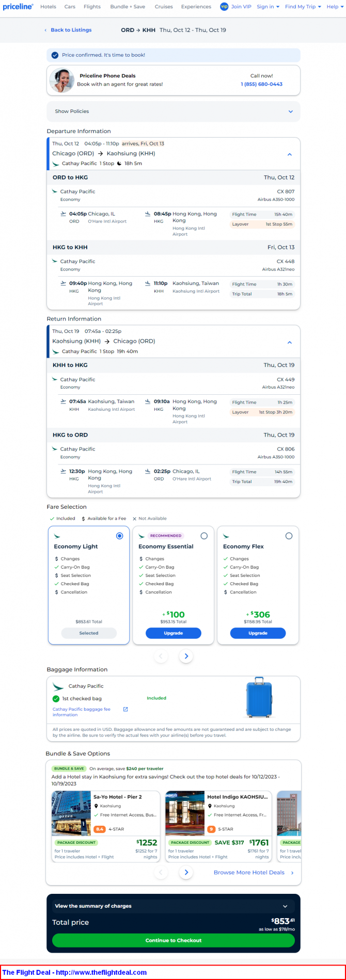Image resolution: width=346 pixels, height=980 pixels.
Task: Click the Cathay Pacific logo beside CX 806
Action: pyautogui.click(x=55, y=449)
